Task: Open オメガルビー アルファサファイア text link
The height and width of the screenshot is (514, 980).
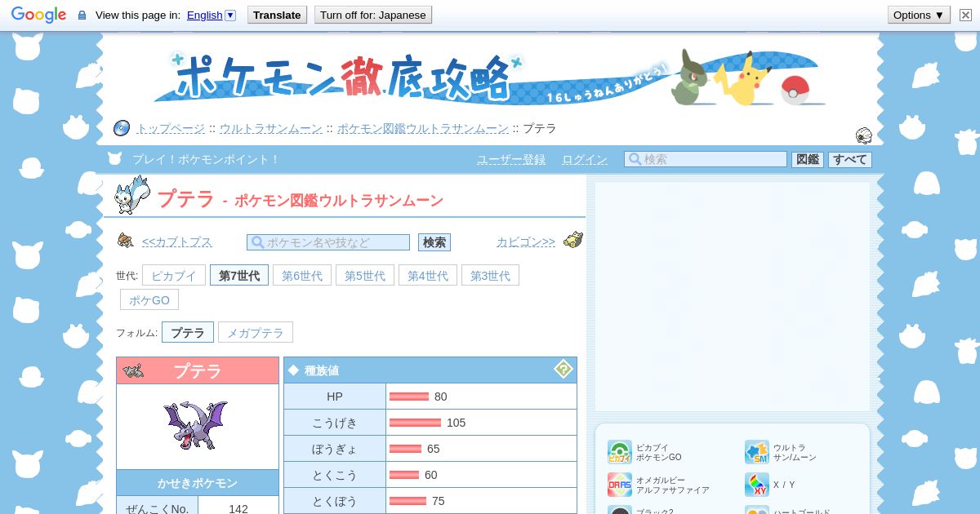Action: click(673, 485)
